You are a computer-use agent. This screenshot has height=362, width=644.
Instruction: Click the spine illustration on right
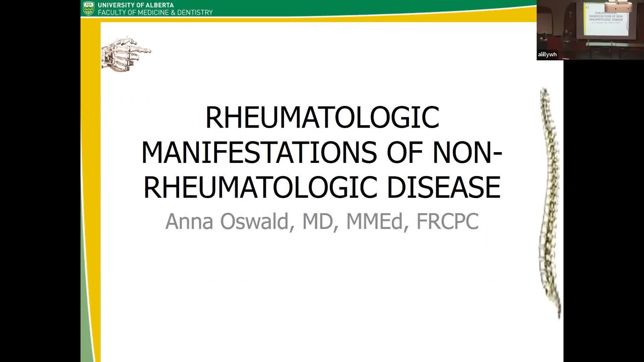click(550, 203)
